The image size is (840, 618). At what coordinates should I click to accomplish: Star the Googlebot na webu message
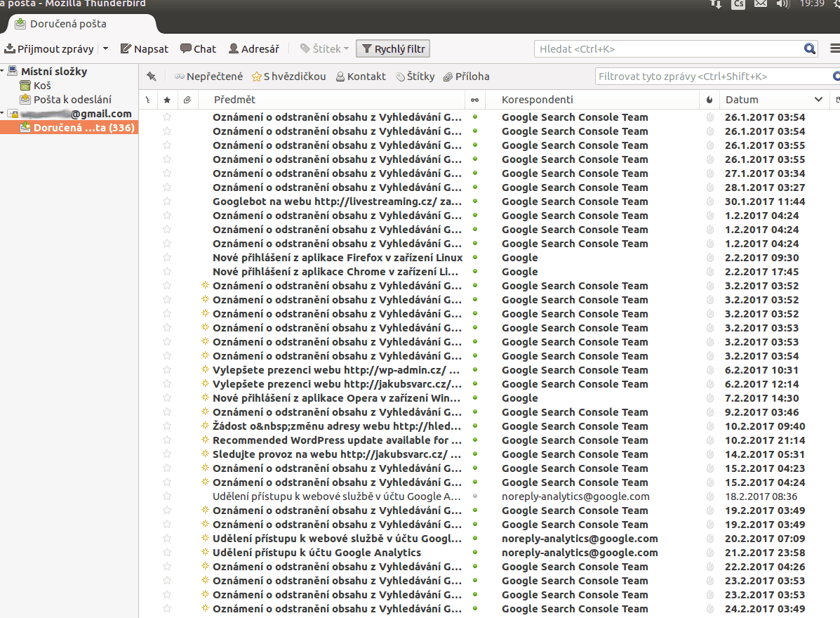(x=167, y=202)
